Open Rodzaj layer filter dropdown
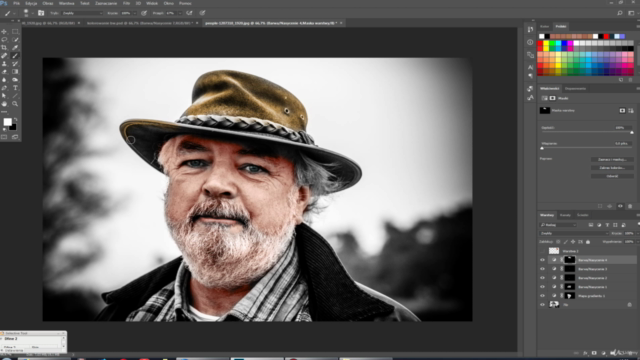The image size is (640, 360). pos(558,225)
